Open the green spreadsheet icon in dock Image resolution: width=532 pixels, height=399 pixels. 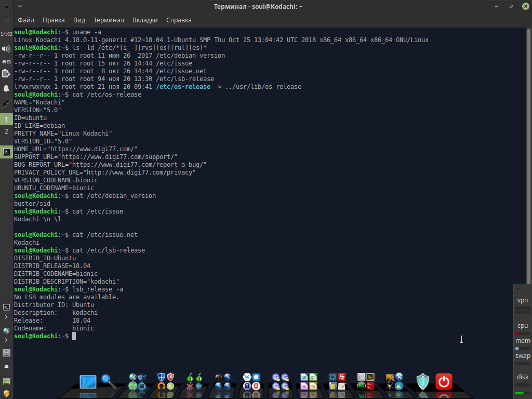pyautogui.click(x=313, y=377)
